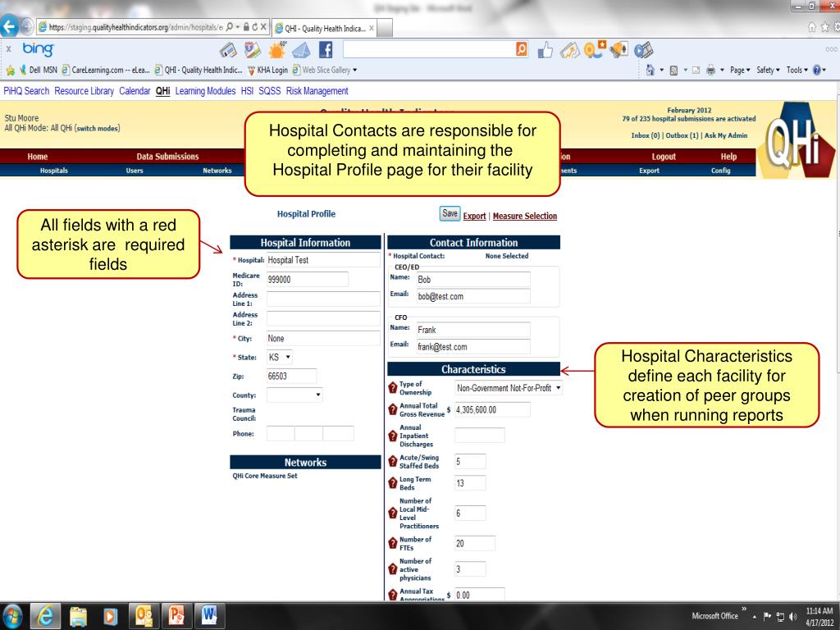
Task: Select the Users submenu item
Action: [135, 171]
